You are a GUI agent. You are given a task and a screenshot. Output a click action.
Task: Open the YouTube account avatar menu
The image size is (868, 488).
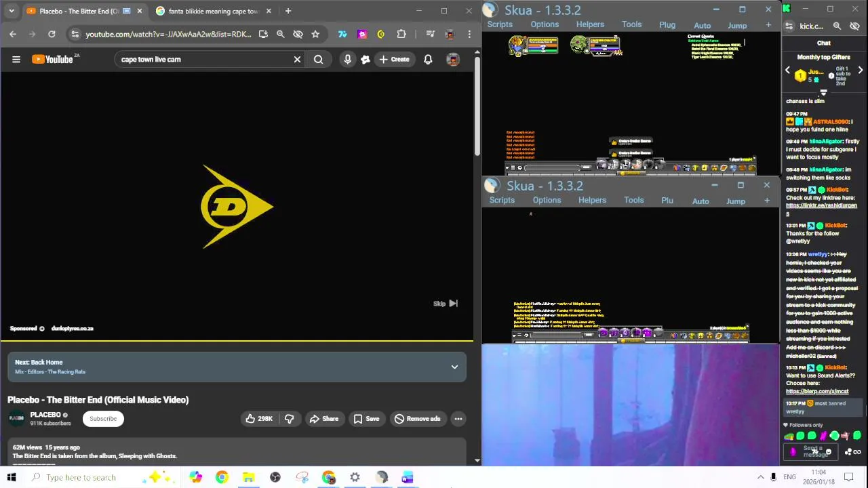pyautogui.click(x=453, y=60)
